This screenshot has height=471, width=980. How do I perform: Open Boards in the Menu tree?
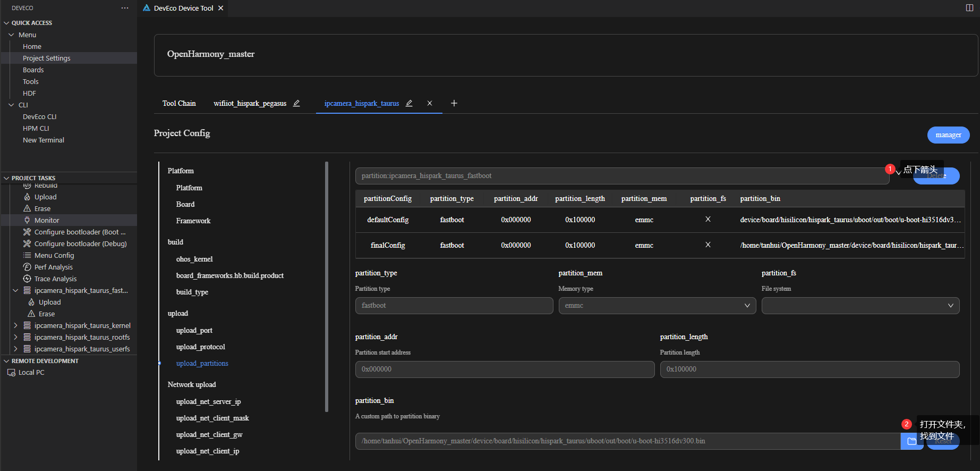tap(33, 70)
